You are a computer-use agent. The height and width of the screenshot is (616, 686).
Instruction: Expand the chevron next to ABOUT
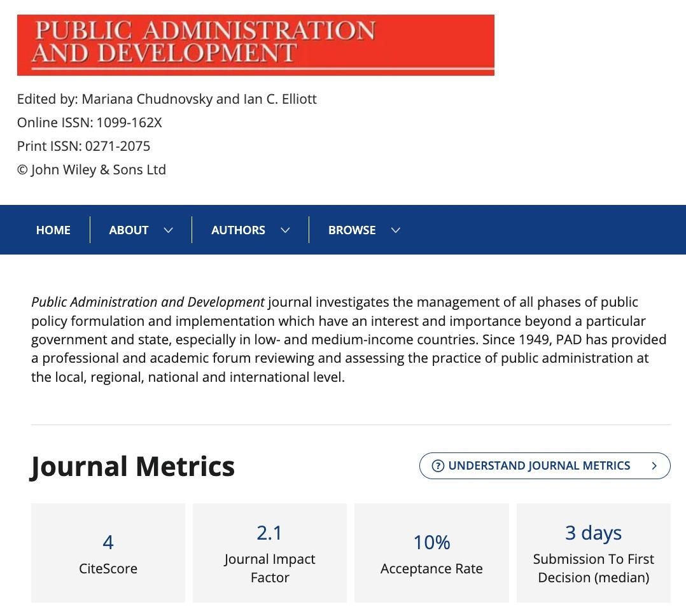(169, 230)
